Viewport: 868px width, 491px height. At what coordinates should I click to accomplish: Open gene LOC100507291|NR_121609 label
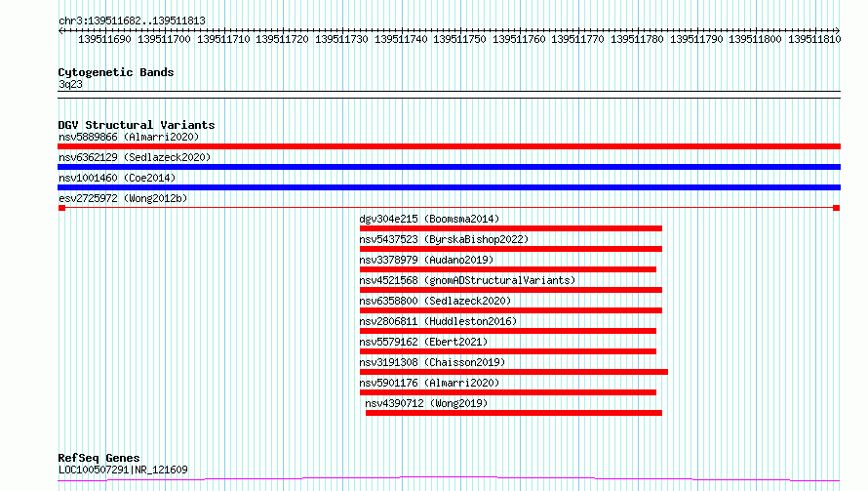click(x=123, y=470)
